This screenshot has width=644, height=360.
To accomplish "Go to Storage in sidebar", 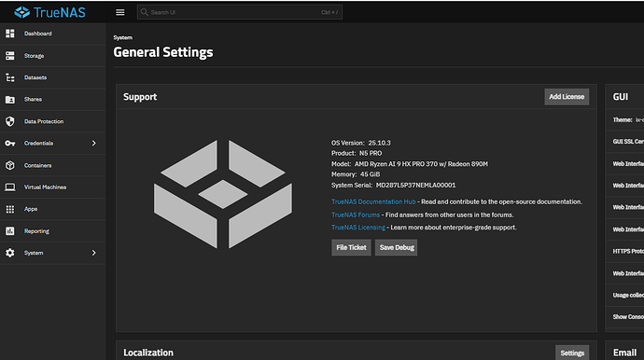I will [52, 55].
